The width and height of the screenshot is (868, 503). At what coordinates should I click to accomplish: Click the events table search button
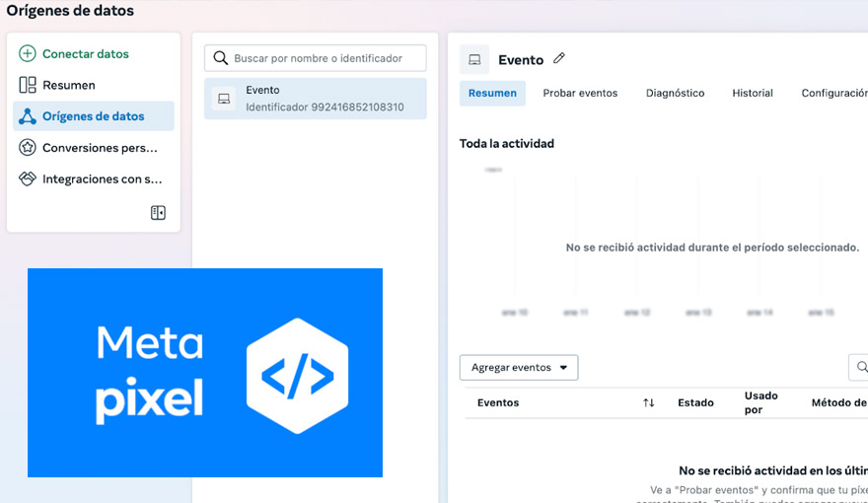tap(860, 368)
